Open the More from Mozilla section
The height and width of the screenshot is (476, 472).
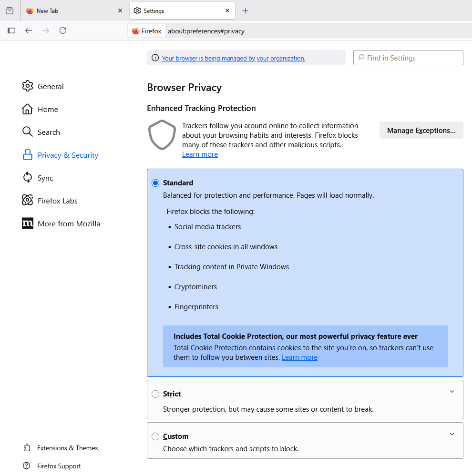(69, 223)
